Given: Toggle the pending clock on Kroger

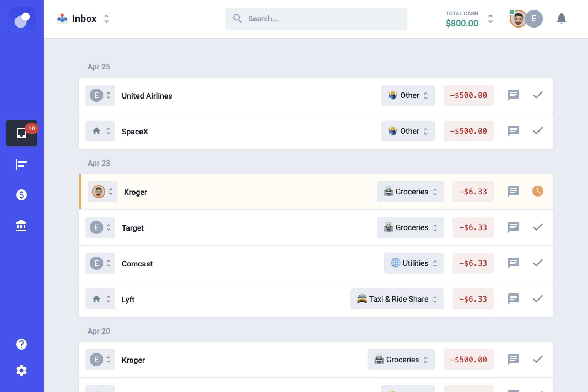Looking at the screenshot, I should 538,191.
